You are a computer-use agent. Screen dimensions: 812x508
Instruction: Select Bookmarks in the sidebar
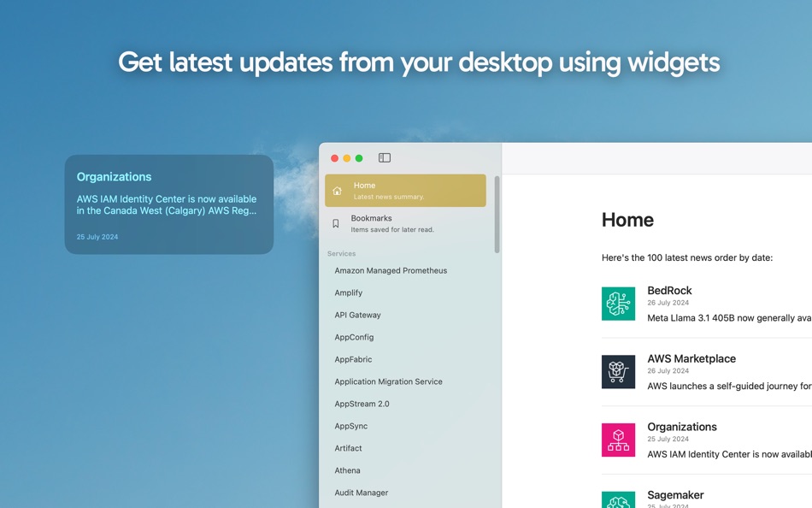pyautogui.click(x=405, y=223)
